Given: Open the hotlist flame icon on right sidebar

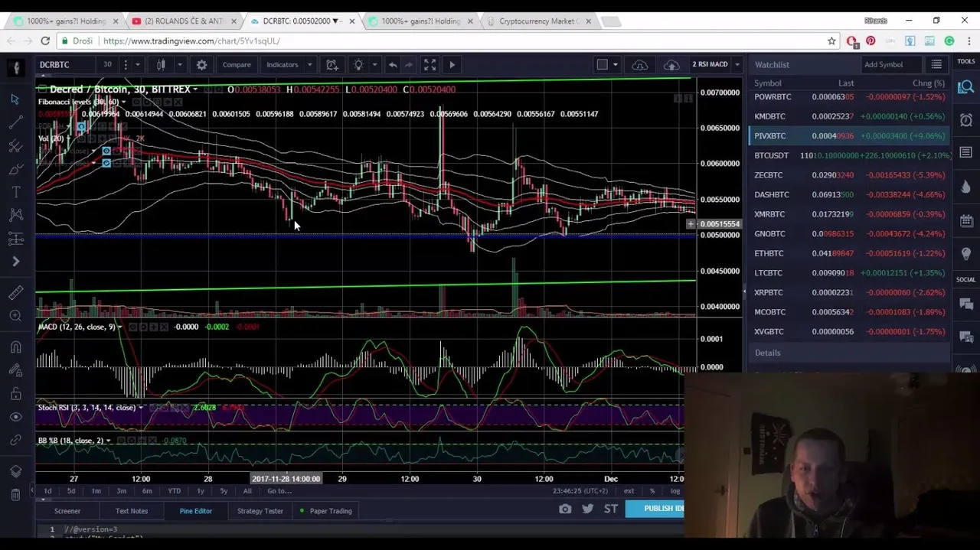Looking at the screenshot, I should click(x=966, y=187).
